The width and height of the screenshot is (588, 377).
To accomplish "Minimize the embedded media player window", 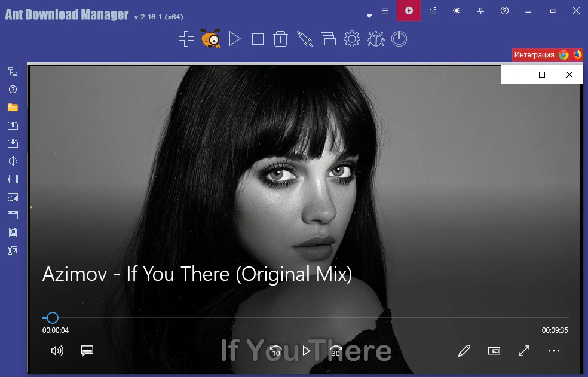I will coord(514,75).
